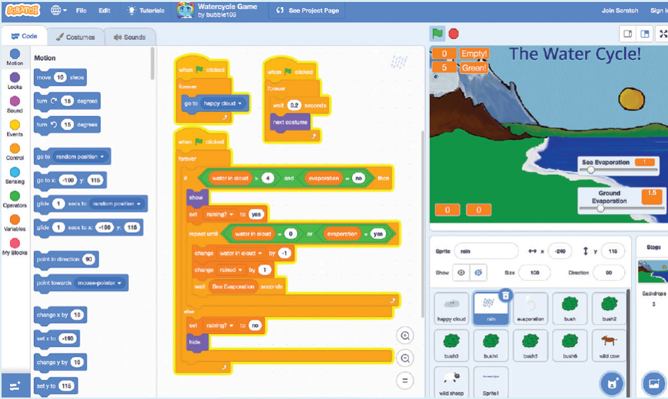Select the wild sheep sprite
The width and height of the screenshot is (668, 399).
(451, 382)
